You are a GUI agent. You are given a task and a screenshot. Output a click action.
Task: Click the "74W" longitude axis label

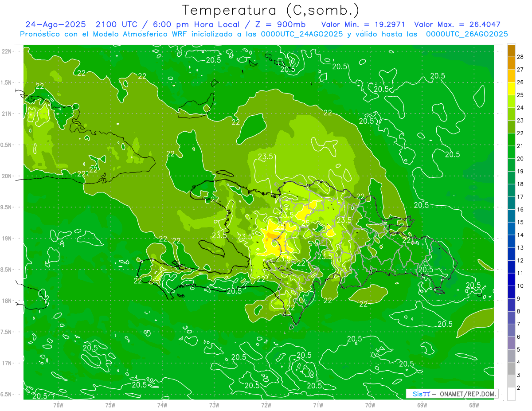click(x=162, y=405)
